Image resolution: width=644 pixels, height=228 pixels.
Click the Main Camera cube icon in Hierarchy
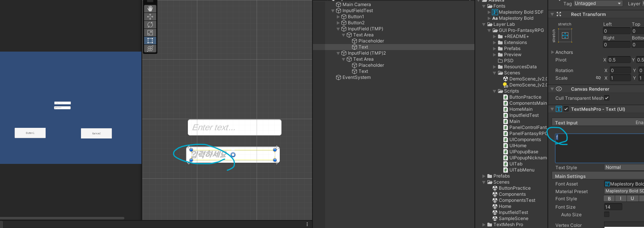338,5
